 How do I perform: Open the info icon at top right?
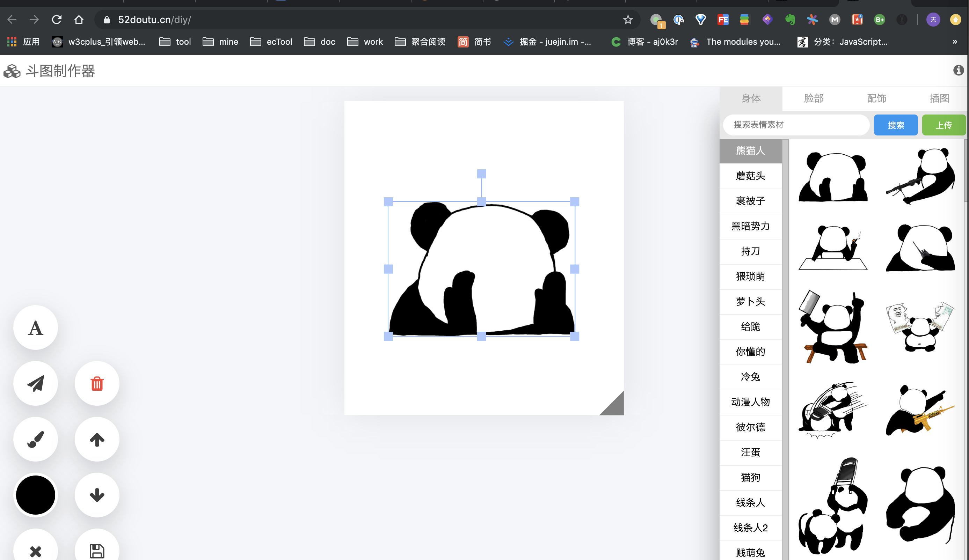[x=958, y=70]
